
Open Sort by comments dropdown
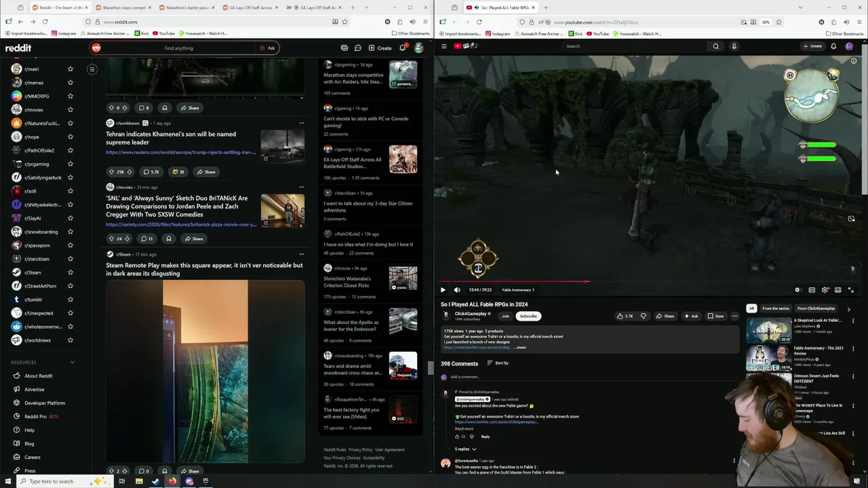[x=497, y=363]
